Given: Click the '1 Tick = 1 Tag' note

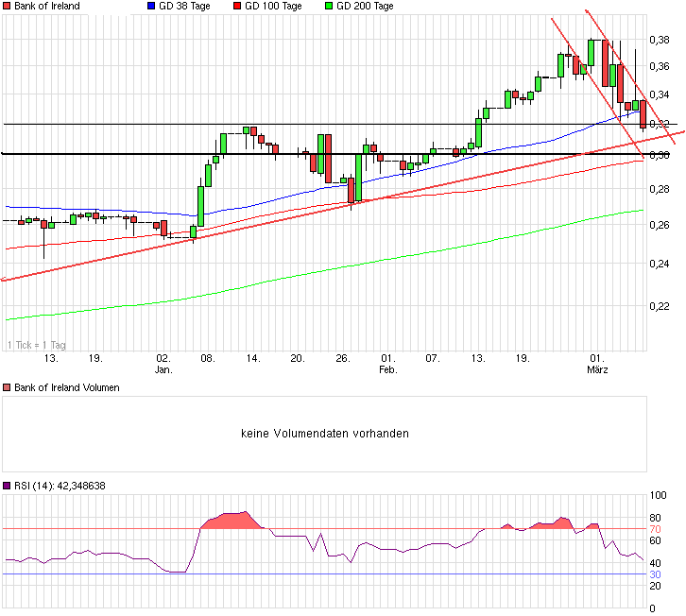Looking at the screenshot, I should click(x=37, y=345).
